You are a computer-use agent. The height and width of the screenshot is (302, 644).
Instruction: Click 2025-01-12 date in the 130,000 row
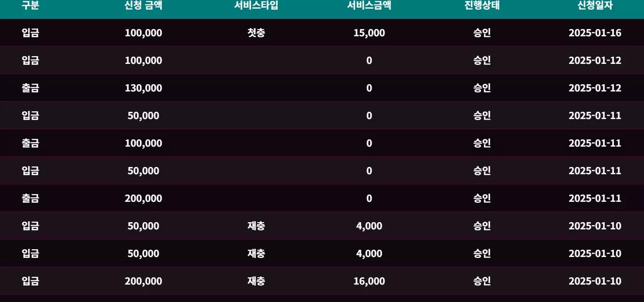595,88
